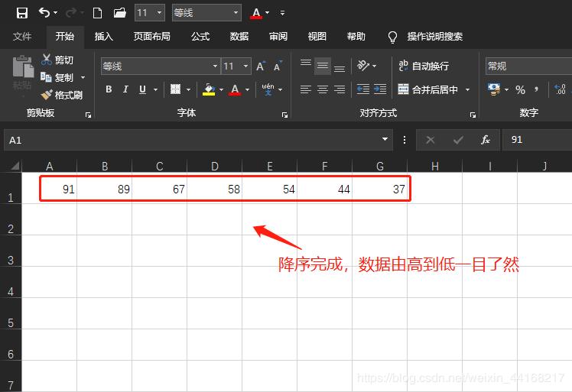This screenshot has width=572, height=392.
Task: Select cell B1 containing 89
Action: point(104,188)
